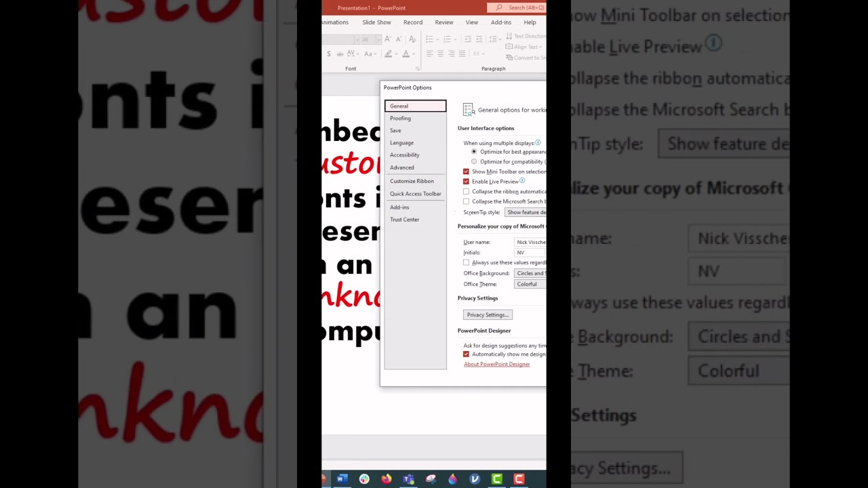The height and width of the screenshot is (488, 868).
Task: Open About PowerPoint Designer link
Action: (x=497, y=364)
